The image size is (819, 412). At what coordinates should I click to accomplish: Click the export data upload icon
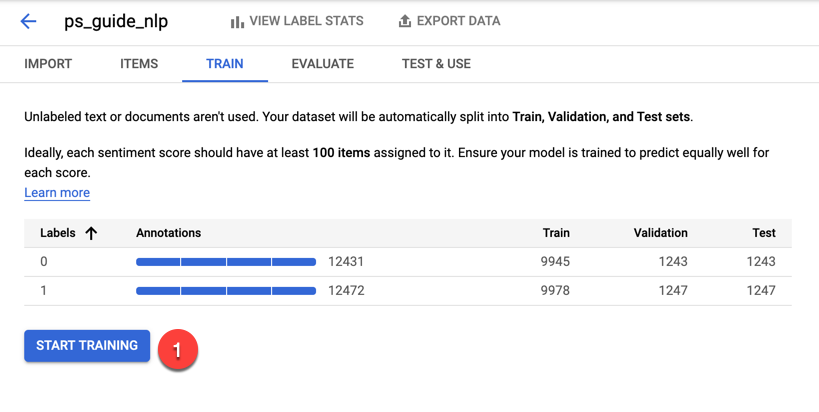click(404, 21)
